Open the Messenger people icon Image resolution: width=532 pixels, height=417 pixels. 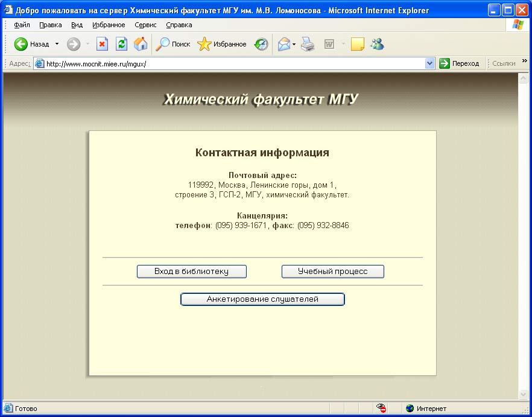coord(377,44)
